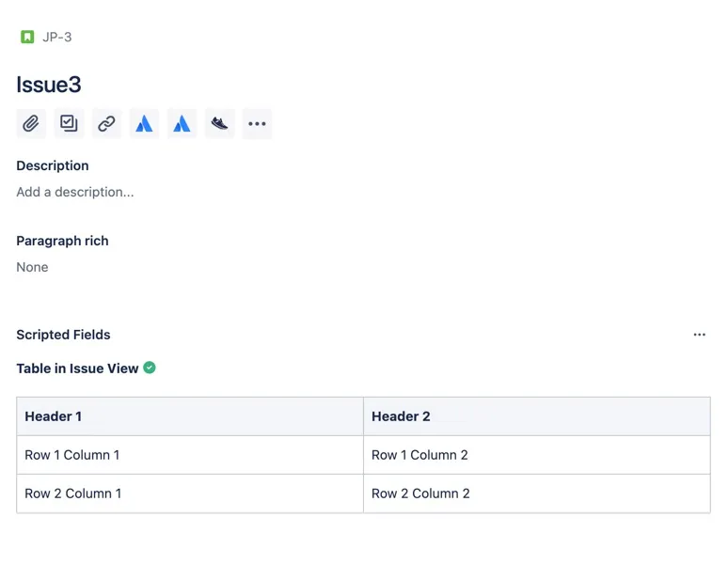Click the Add a description field
Screen dimensions: 728x564
pos(75,192)
